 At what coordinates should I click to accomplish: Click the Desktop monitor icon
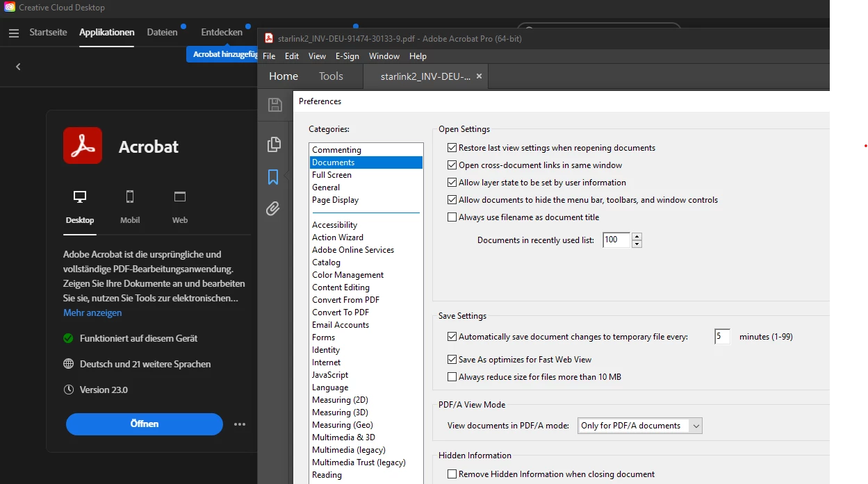[x=80, y=197]
